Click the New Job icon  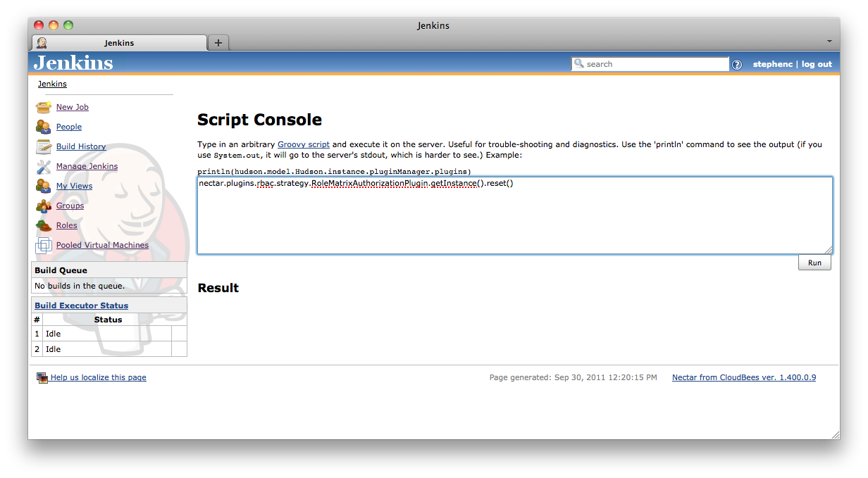(x=44, y=107)
